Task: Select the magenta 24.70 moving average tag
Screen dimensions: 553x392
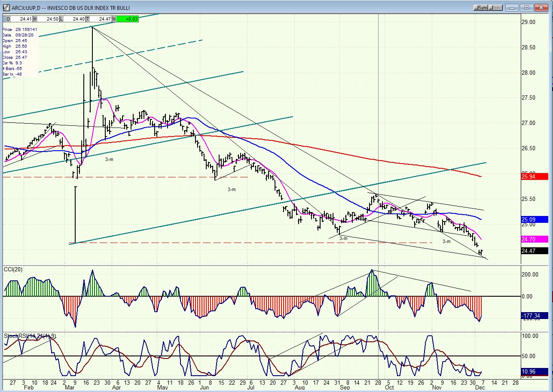Action: pyautogui.click(x=534, y=239)
